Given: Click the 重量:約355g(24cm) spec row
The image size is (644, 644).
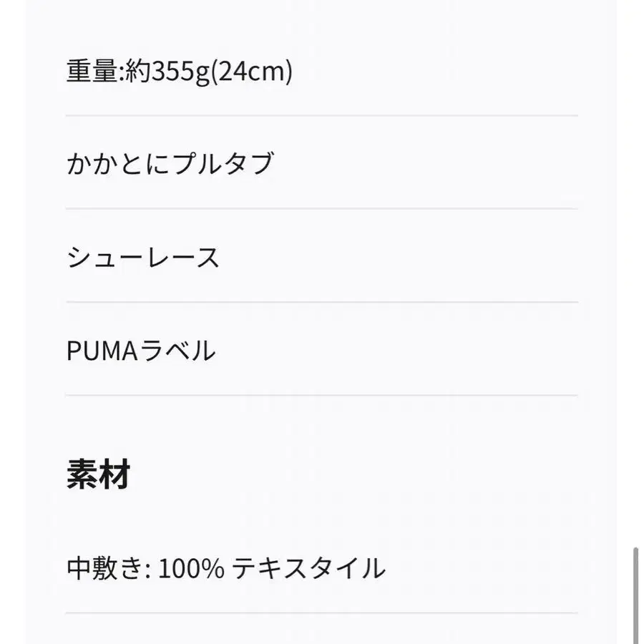Looking at the screenshot, I should tap(179, 72).
